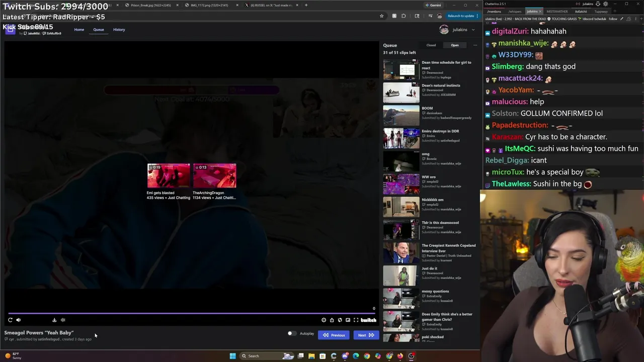
Task: Share the clip from the player
Action: pos(332,320)
